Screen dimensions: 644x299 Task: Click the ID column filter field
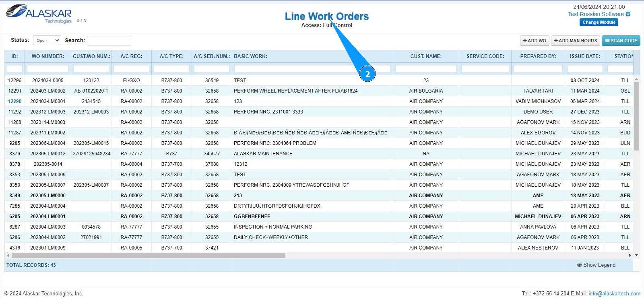14,69
